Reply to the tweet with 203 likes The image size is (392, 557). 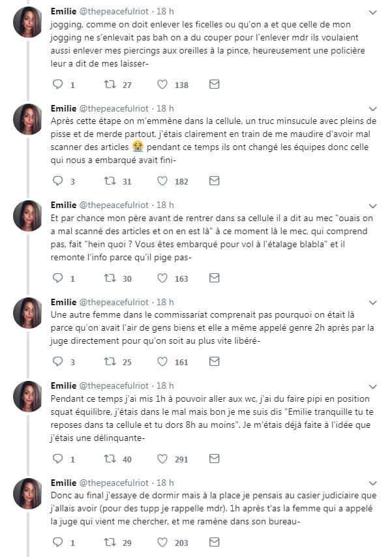(58, 542)
